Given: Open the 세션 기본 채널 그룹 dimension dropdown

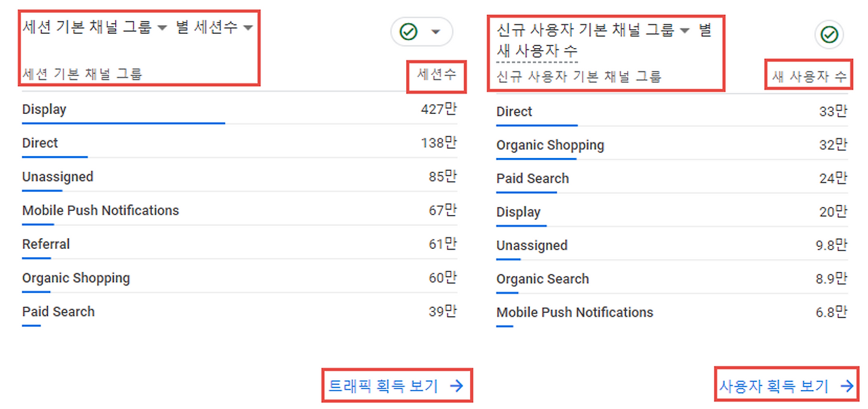Looking at the screenshot, I should (x=161, y=27).
